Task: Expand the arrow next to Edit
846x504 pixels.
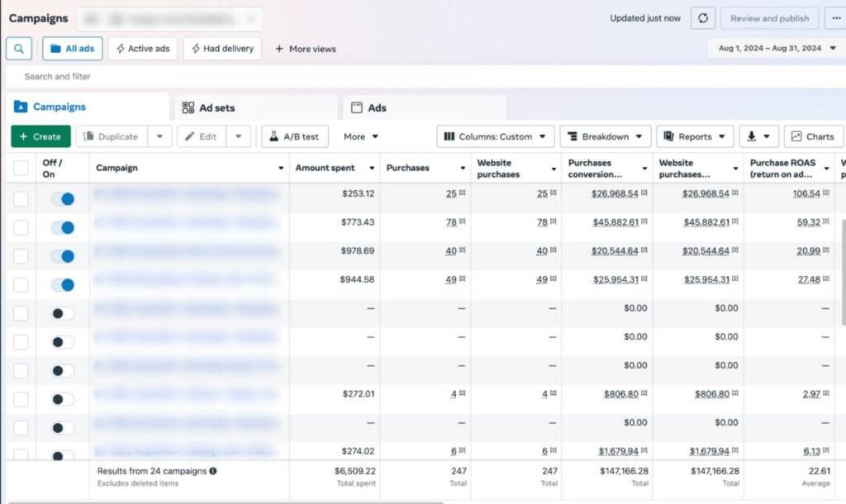Action: coord(239,136)
